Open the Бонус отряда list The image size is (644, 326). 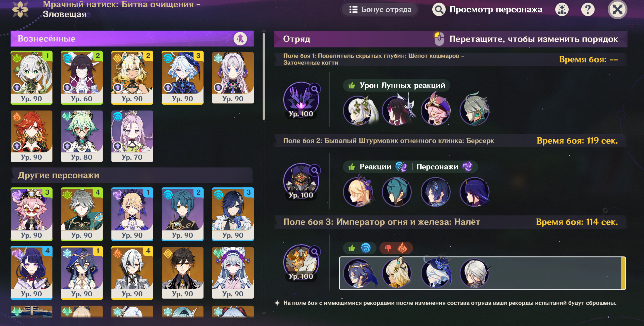coord(380,10)
